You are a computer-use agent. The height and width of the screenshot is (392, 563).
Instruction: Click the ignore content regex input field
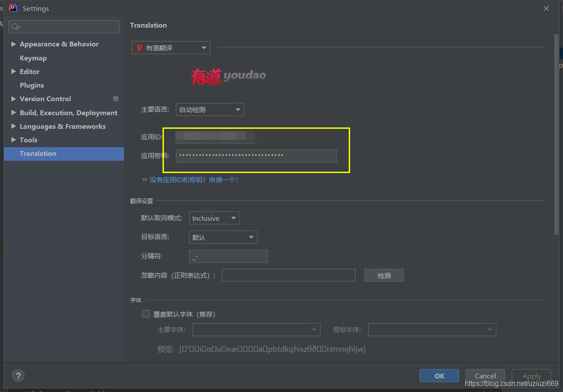289,275
